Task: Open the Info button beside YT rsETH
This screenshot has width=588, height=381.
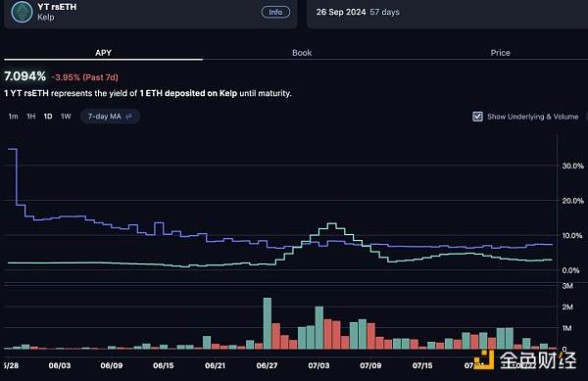Action: [x=275, y=12]
